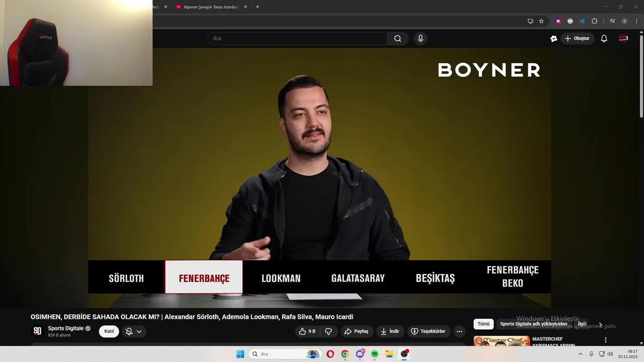Open the MASTERCHEF video title link
The height and width of the screenshot is (362, 644).
pos(553,342)
